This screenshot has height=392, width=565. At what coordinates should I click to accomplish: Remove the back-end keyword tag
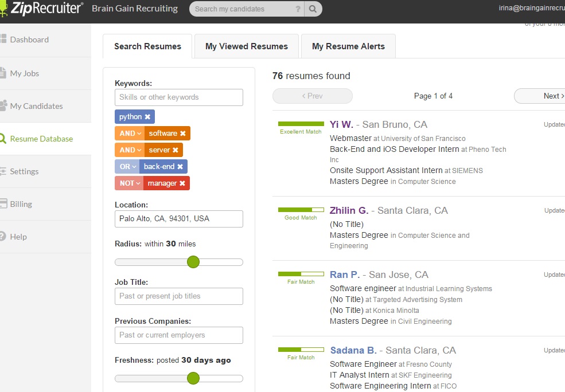click(x=180, y=167)
